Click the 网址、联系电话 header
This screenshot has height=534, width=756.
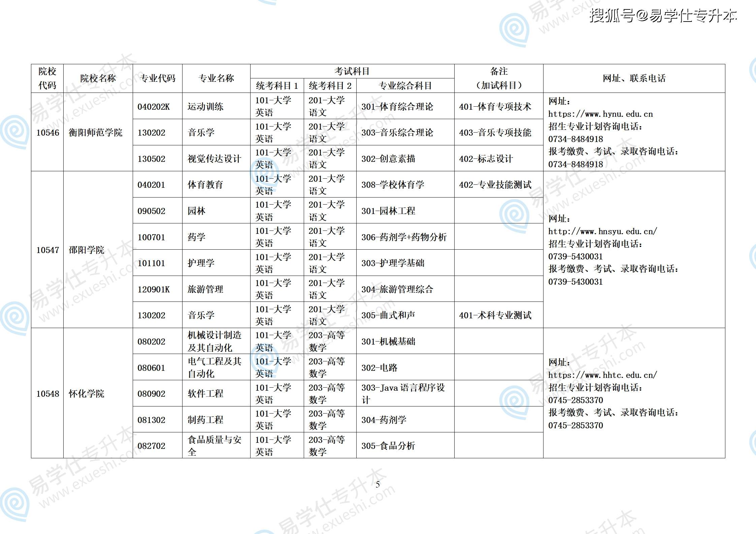634,78
